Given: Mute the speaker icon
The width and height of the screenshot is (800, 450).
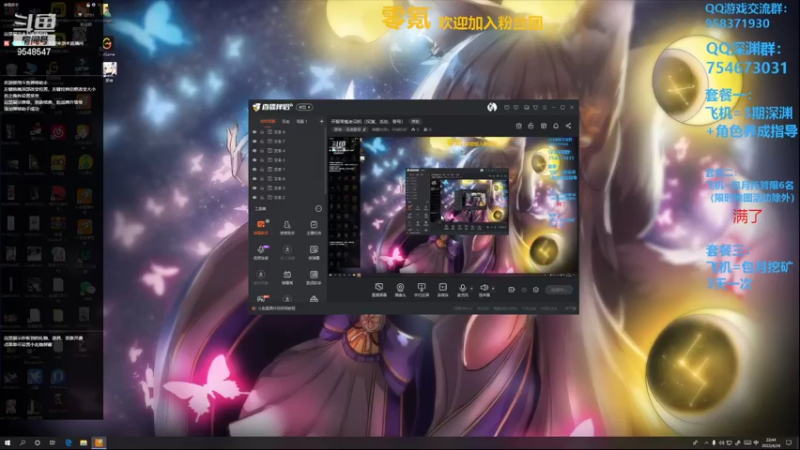Looking at the screenshot, I should 484,288.
